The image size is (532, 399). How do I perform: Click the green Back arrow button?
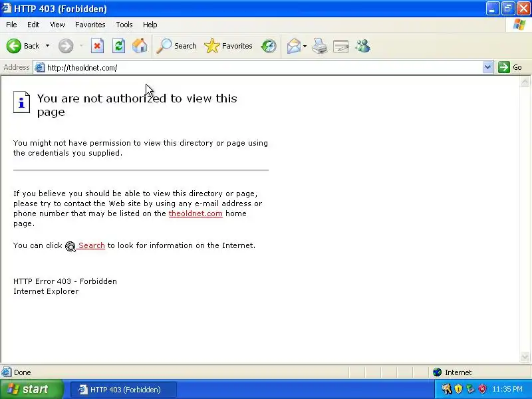[14, 46]
